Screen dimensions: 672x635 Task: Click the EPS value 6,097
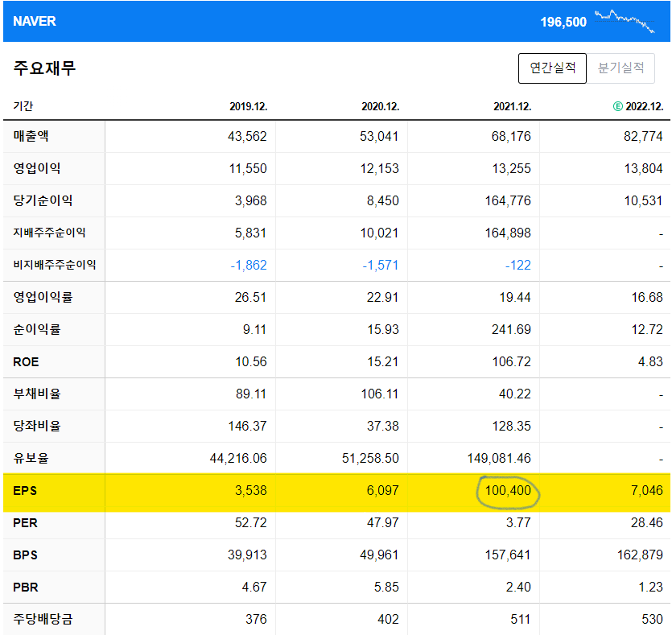pyautogui.click(x=383, y=491)
